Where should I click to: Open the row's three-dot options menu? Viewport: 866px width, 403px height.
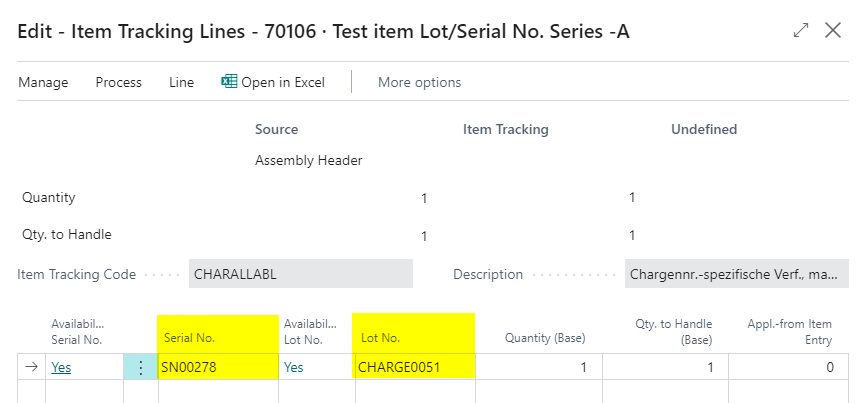[x=140, y=367]
